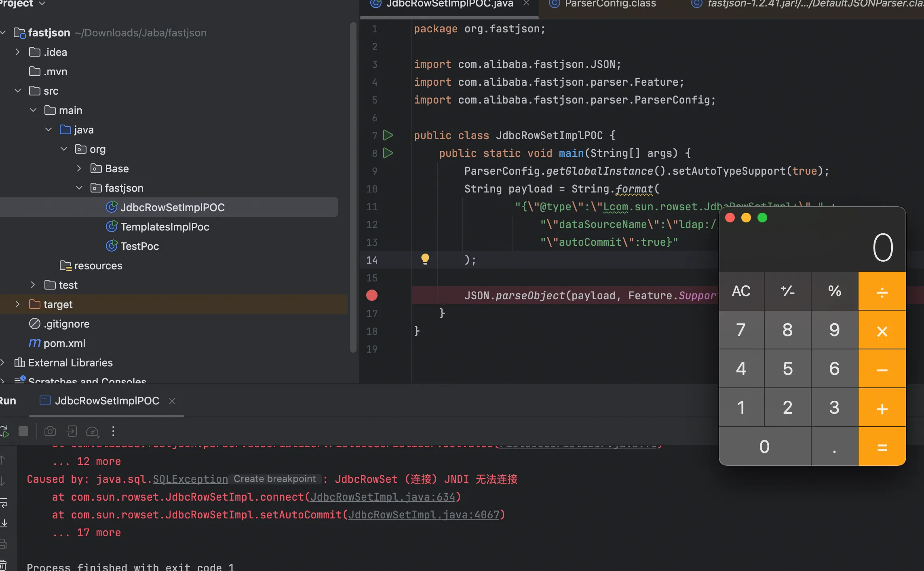Screen dimensions: 924x571
Task: Toggle calculator plus/minus sign button
Action: pyautogui.click(x=787, y=291)
